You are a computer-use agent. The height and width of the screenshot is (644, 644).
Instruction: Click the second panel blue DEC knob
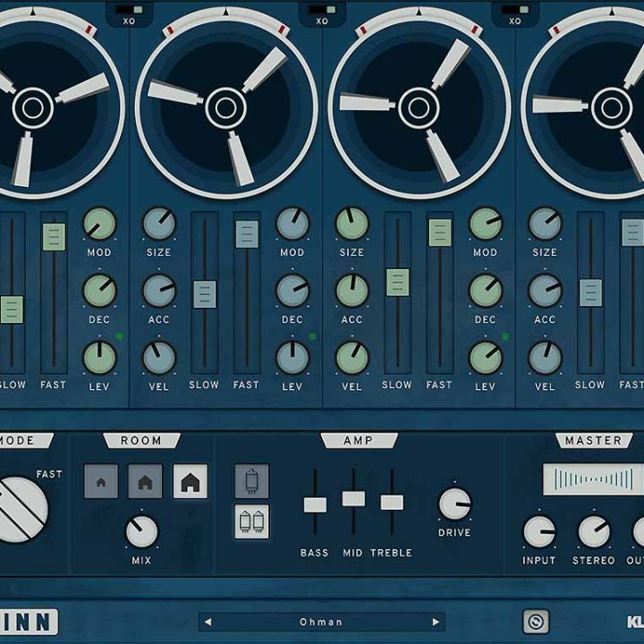(x=292, y=291)
